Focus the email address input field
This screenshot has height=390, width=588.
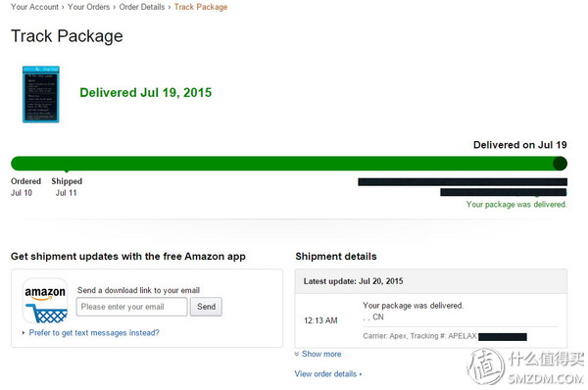pyautogui.click(x=131, y=307)
